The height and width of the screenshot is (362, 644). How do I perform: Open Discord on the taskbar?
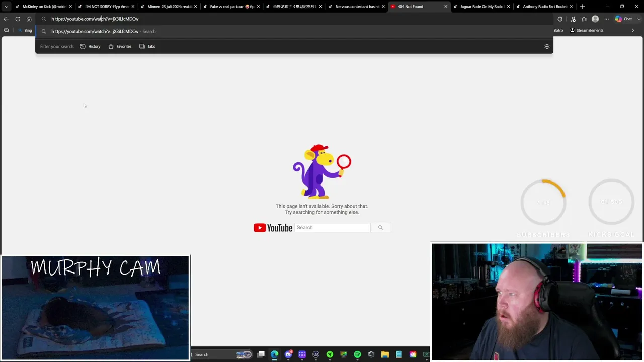tap(288, 354)
